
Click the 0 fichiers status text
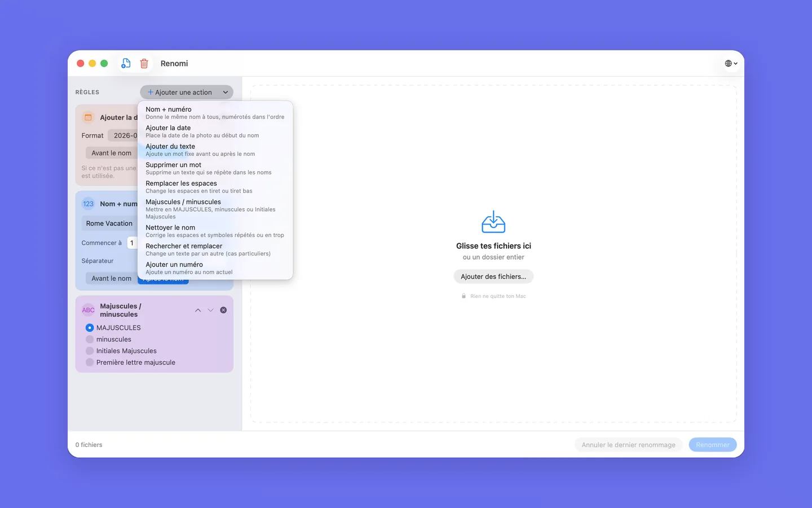(89, 445)
